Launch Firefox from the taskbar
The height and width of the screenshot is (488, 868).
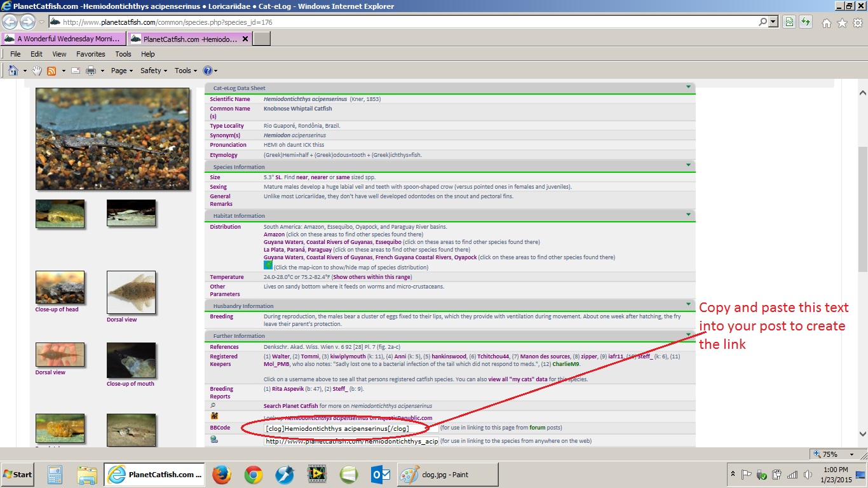[221, 475]
